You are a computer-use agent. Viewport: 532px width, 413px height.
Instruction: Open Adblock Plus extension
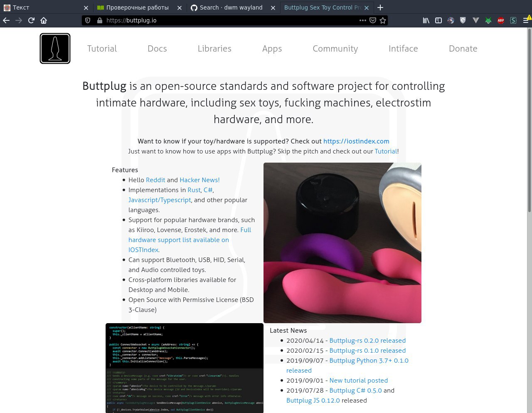click(x=501, y=20)
